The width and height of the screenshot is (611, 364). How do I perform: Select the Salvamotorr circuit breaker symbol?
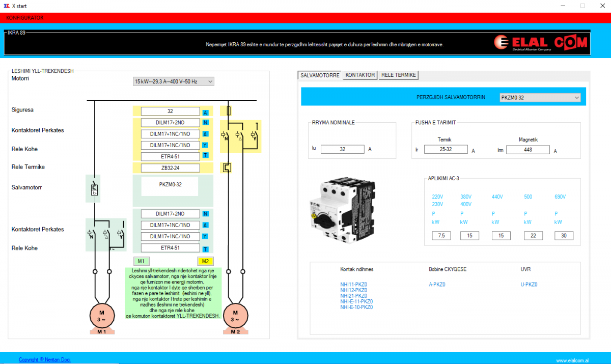pyautogui.click(x=94, y=188)
